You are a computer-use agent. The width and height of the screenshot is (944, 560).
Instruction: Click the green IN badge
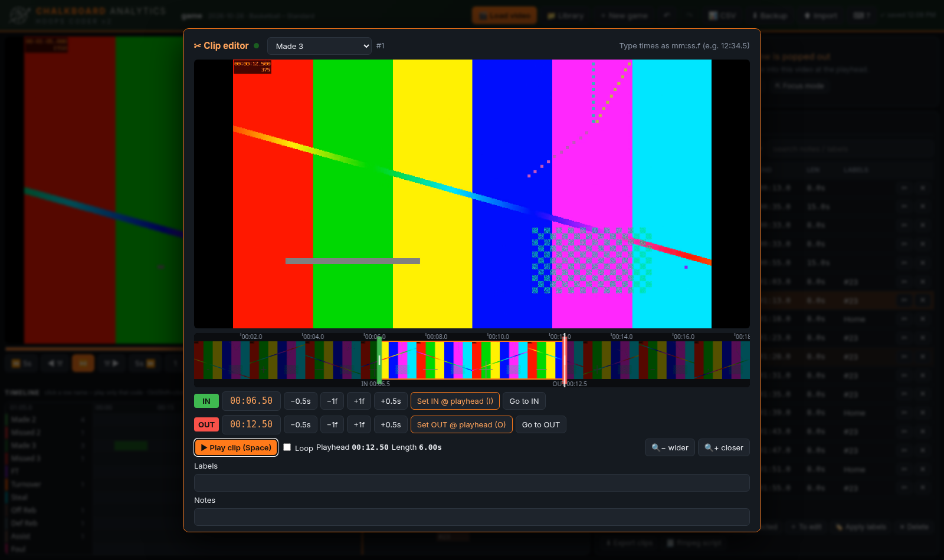point(206,401)
